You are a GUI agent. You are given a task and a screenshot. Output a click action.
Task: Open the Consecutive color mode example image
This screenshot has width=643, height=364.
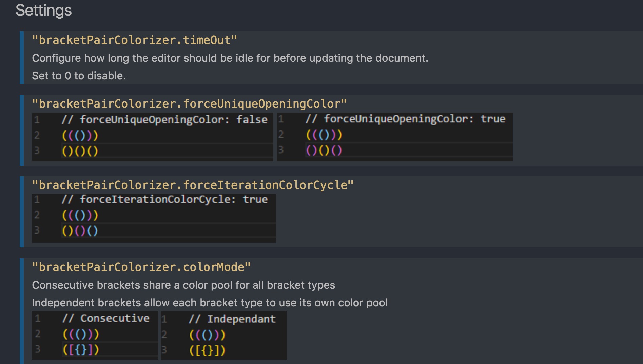(95, 335)
